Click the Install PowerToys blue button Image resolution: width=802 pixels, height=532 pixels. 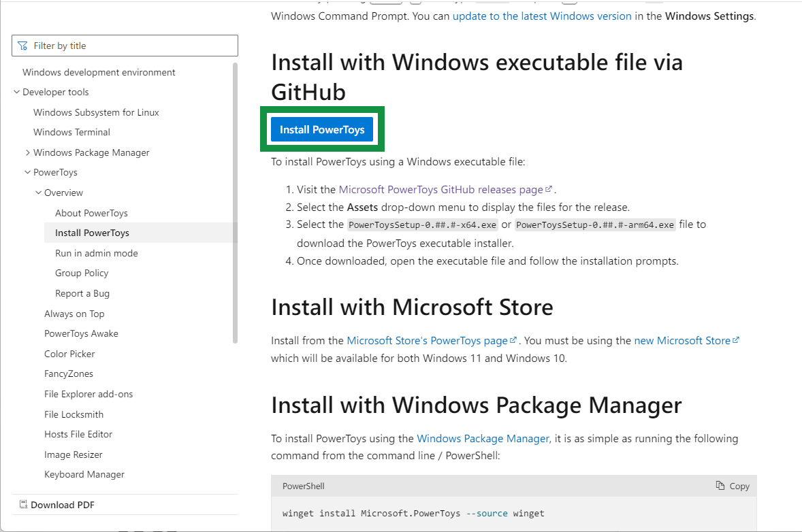tap(322, 129)
